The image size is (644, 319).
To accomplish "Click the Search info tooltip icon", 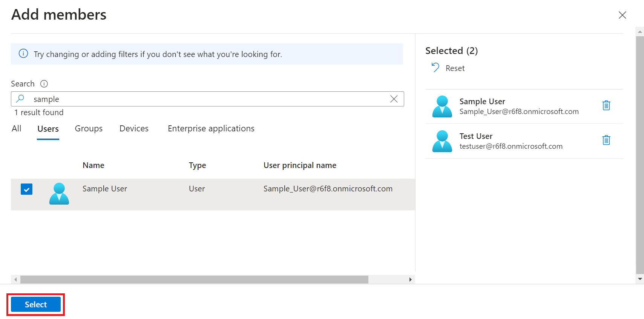I will coord(44,84).
